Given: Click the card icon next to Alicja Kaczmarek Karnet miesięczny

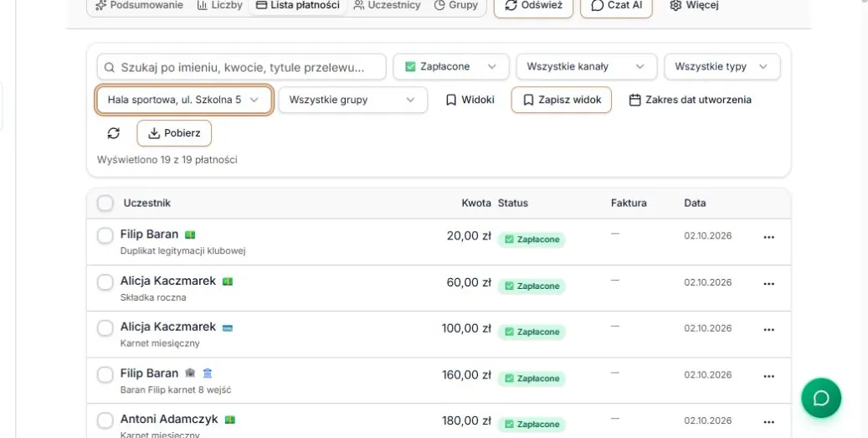Looking at the screenshot, I should pyautogui.click(x=228, y=327).
